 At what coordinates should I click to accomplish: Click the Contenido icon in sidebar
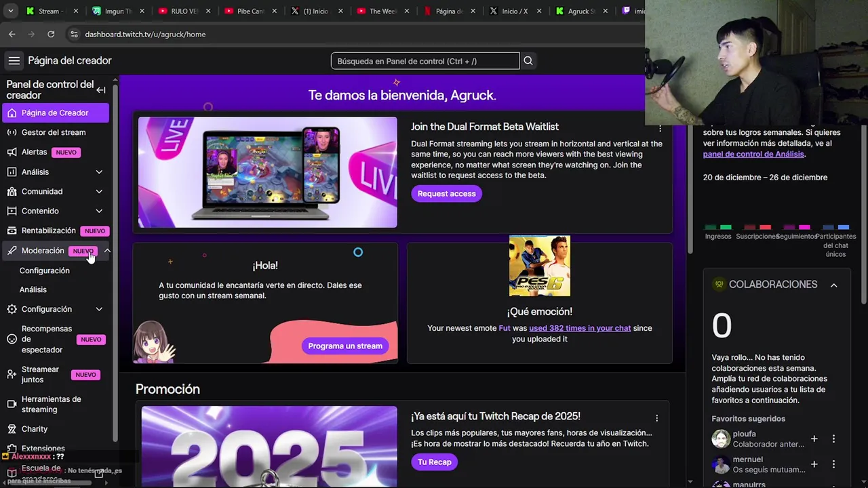point(12,211)
